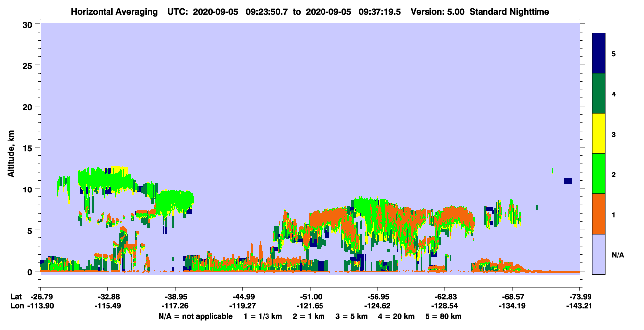Click the lavender N/A colorbar segment

[x=599, y=254]
